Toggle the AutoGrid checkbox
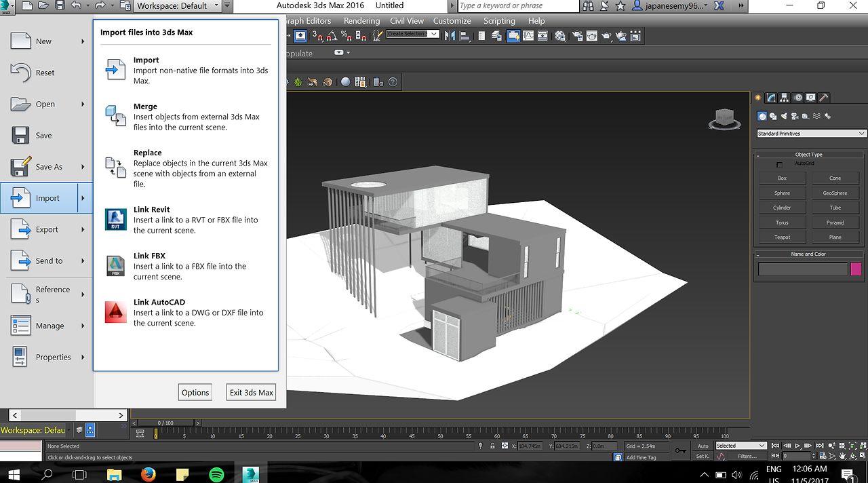The image size is (868, 483). tap(779, 165)
